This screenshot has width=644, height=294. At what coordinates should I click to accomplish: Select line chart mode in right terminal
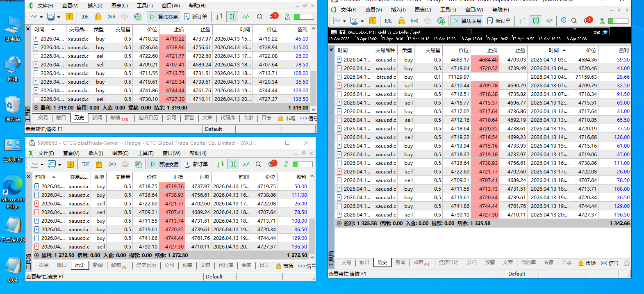pos(549,21)
